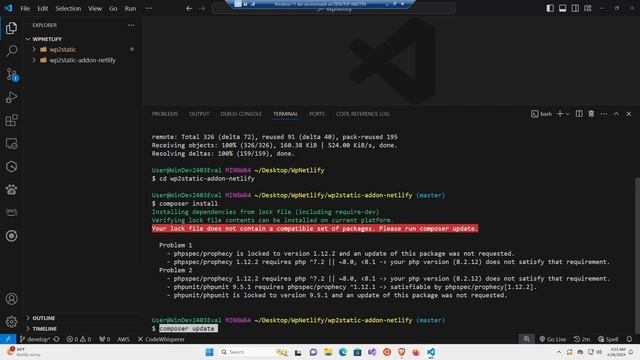Screen dimensions: 640x360
Task: Open the AWS Toolkit view
Action: click(x=11, y=212)
